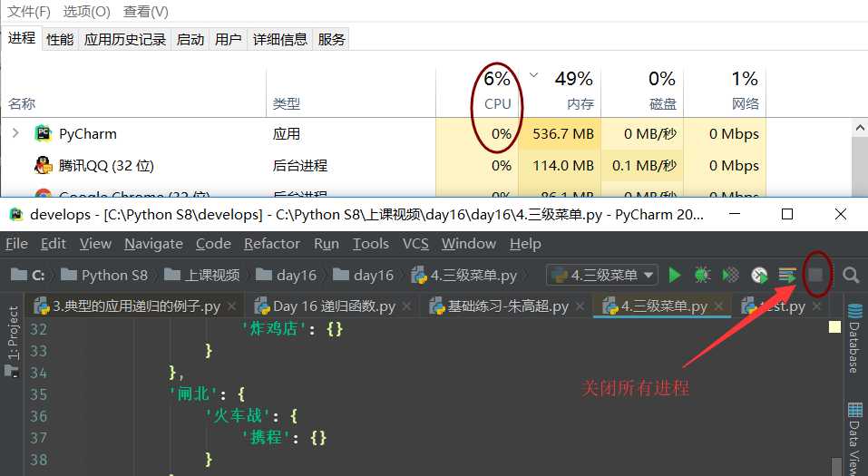Select the 进程 tab

click(22, 38)
